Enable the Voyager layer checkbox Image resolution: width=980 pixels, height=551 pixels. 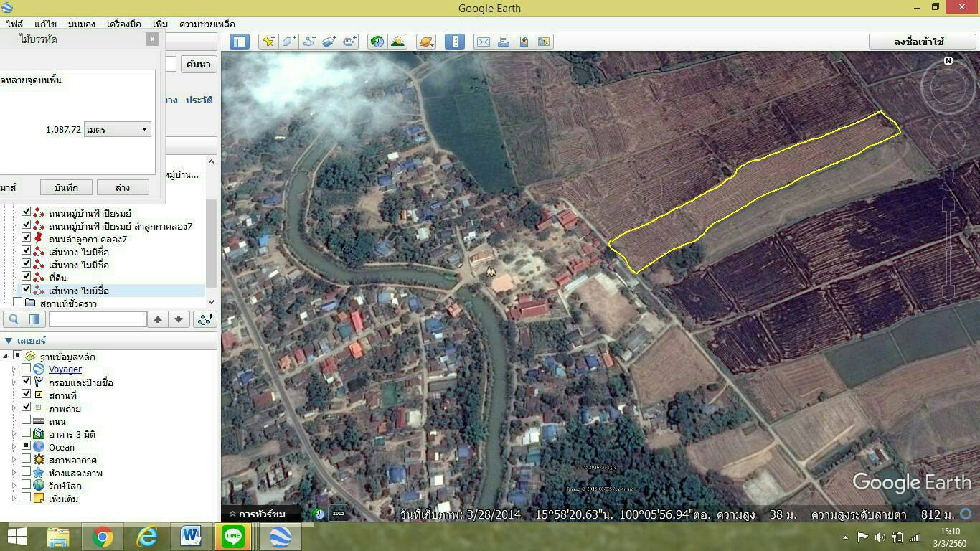[x=27, y=369]
